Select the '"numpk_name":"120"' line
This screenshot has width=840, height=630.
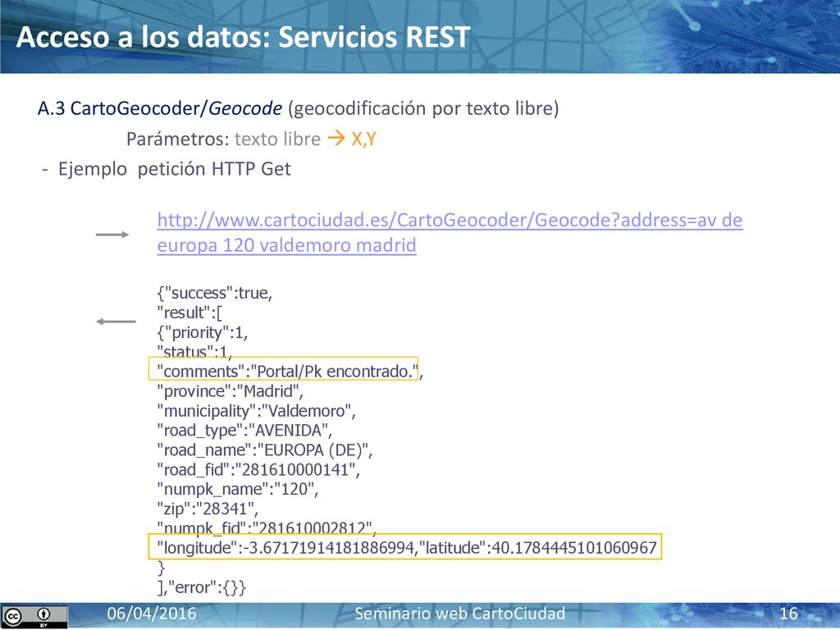coord(238,489)
